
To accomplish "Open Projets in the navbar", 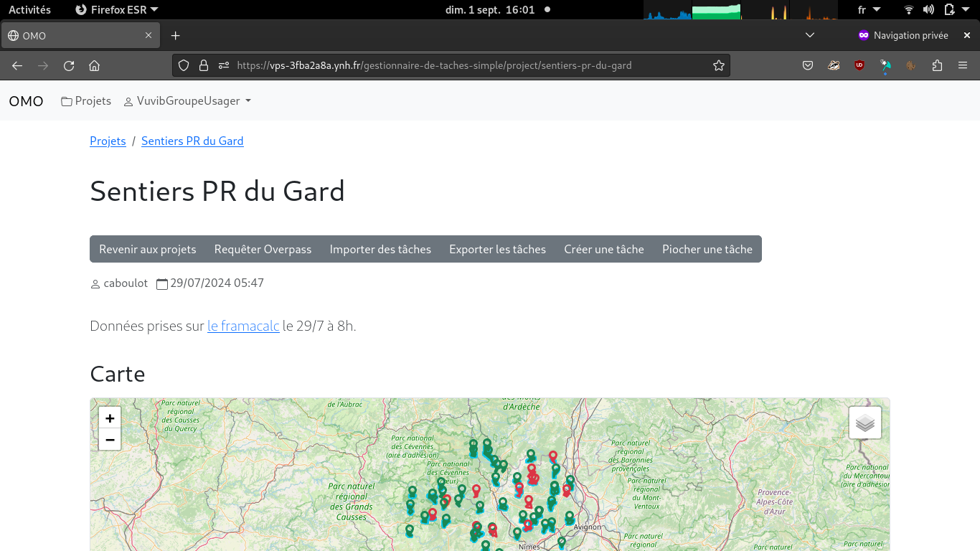I will tap(86, 101).
